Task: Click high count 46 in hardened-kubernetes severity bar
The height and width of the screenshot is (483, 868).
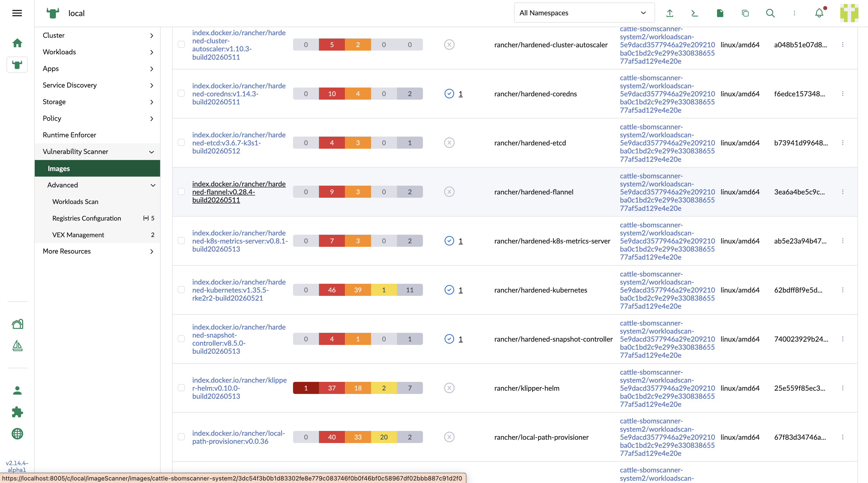Action: (332, 290)
